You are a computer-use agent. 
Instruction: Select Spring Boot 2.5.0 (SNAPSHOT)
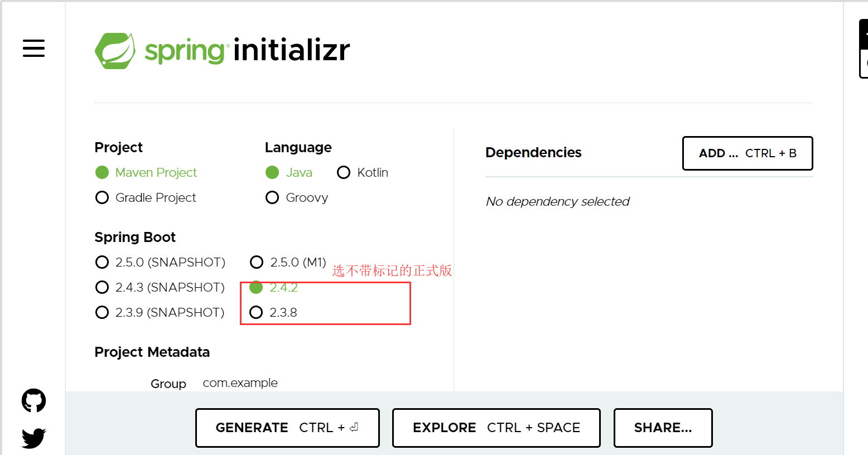click(160, 262)
